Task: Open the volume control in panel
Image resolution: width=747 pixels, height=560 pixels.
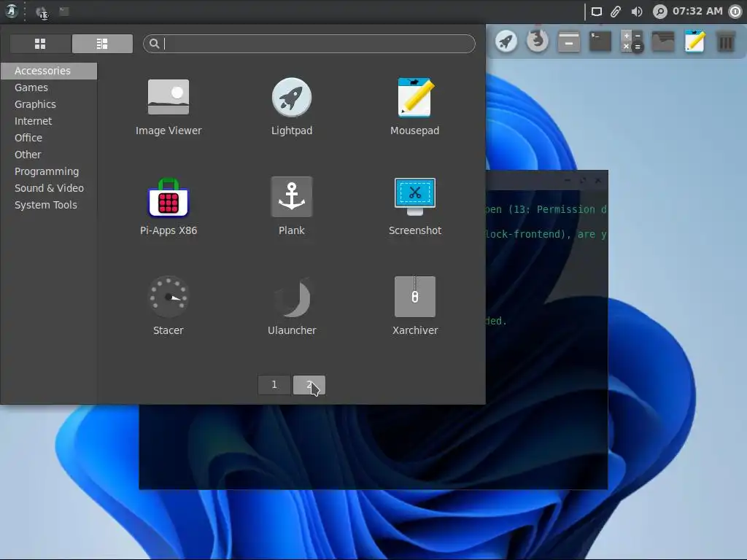Action: [636, 12]
